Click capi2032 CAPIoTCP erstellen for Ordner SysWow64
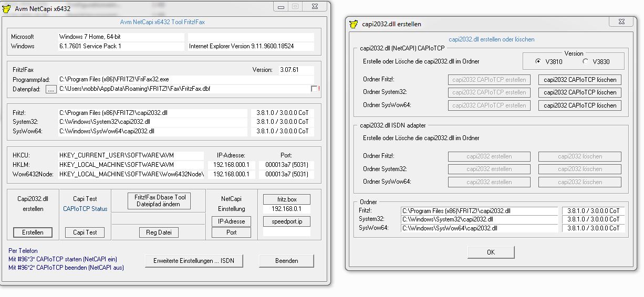Screen dimensions: 644x297 (489, 105)
